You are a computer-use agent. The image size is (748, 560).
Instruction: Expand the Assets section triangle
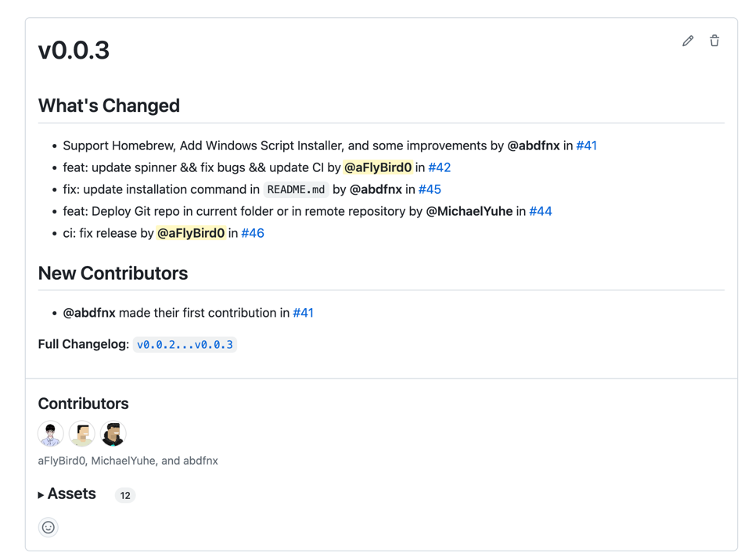(41, 495)
